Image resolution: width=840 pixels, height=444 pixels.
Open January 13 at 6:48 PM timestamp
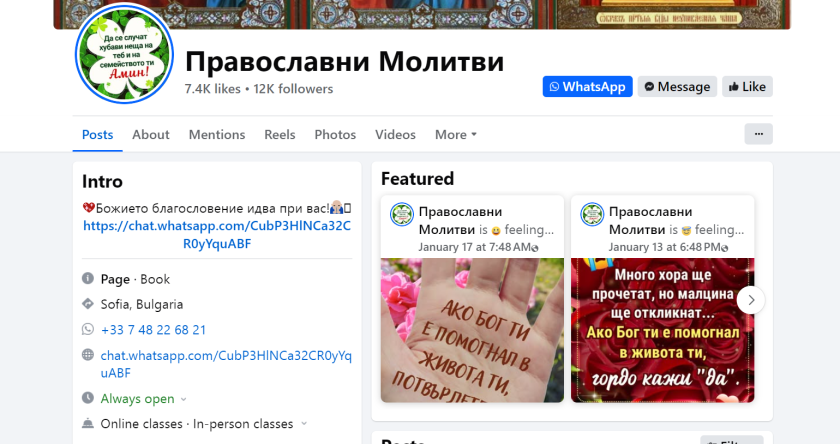[x=664, y=247]
